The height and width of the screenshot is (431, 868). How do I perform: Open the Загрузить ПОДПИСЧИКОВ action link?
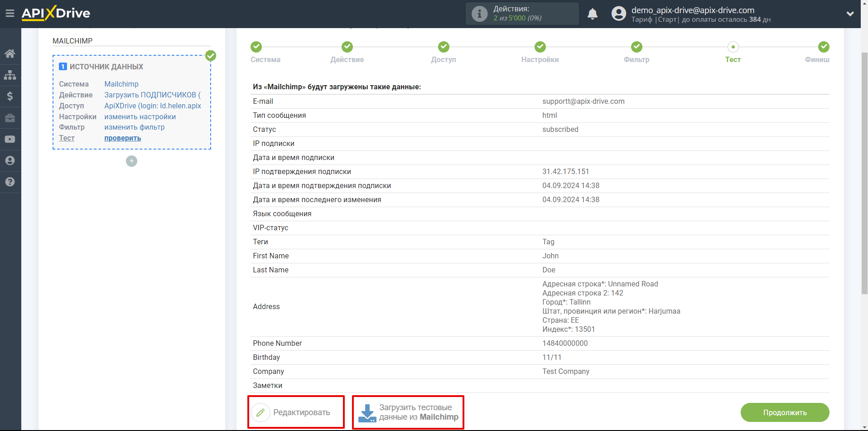click(x=152, y=95)
